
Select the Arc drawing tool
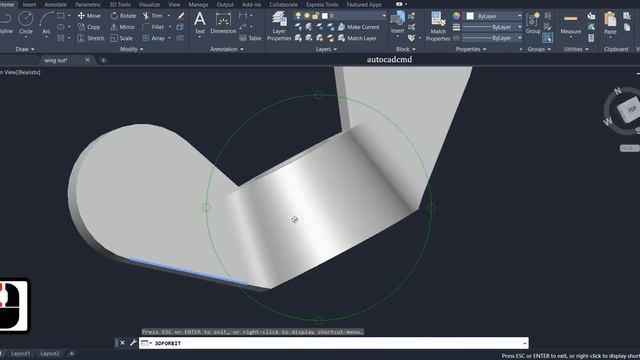click(46, 22)
